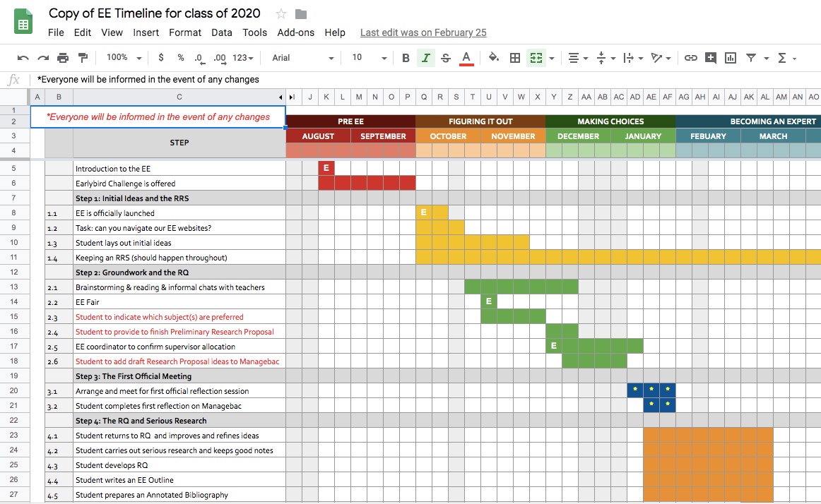Star this spreadsheet document
The width and height of the screenshot is (821, 504).
point(281,13)
